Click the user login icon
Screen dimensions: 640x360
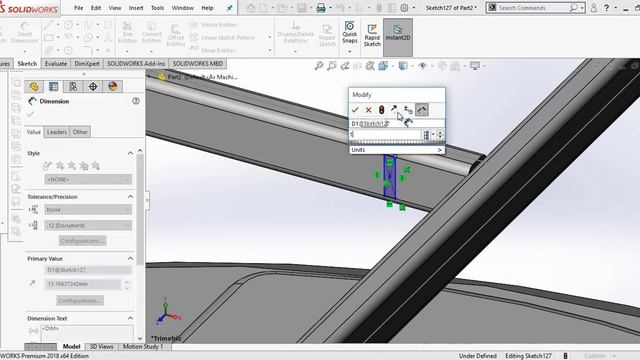594,8
